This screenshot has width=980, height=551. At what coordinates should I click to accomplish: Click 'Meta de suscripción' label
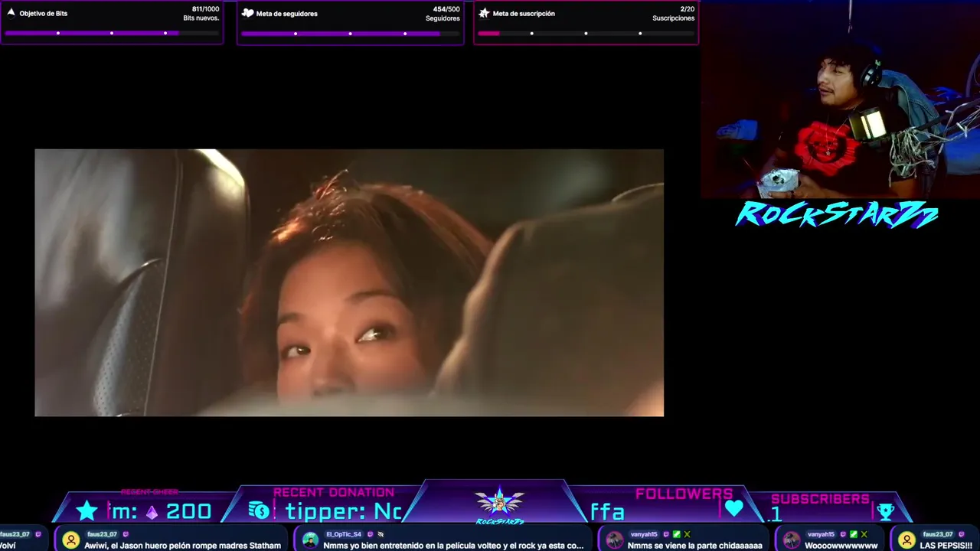tap(524, 13)
